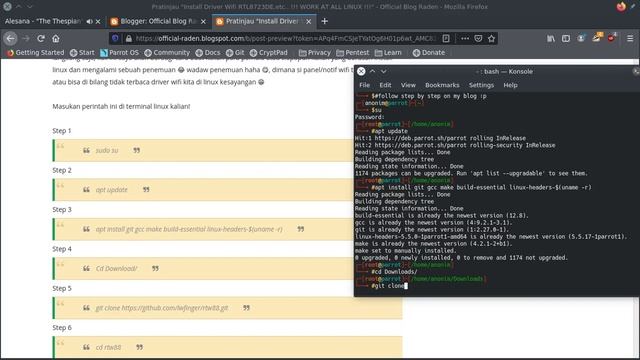Image resolution: width=640 pixels, height=360 pixels.
Task: Open the Firefox hamburger menu
Action: coord(630,38)
